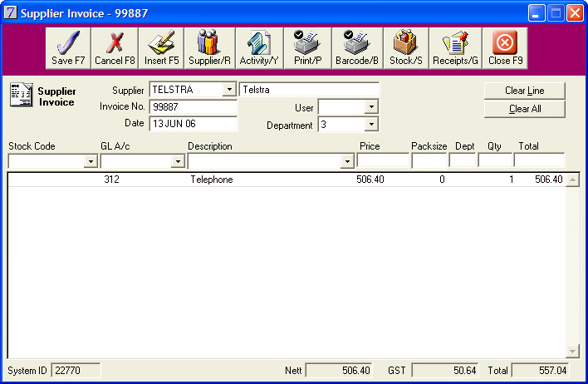
Task: Expand the Stock Code dropdown
Action: (x=91, y=161)
